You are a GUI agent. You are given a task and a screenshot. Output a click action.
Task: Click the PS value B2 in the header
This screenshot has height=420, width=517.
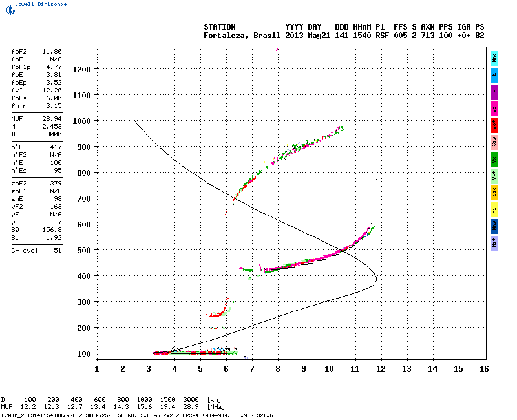tap(480, 36)
